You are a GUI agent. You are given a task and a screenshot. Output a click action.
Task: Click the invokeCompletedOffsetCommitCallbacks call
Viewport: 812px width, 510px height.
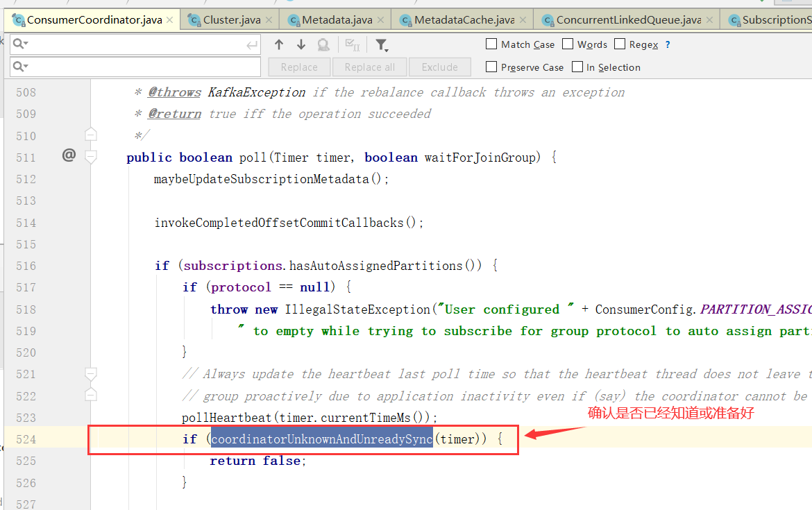tap(278, 223)
